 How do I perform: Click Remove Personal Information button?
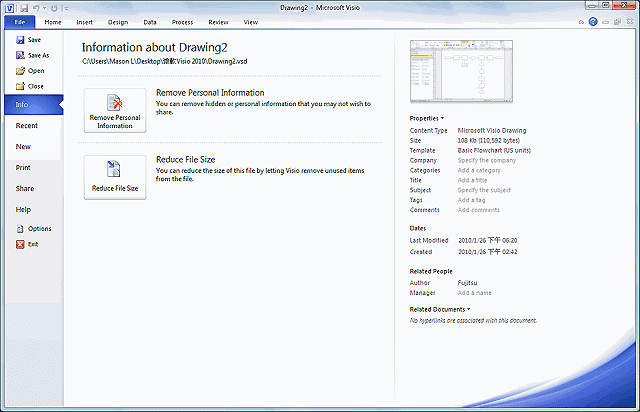pyautogui.click(x=115, y=110)
